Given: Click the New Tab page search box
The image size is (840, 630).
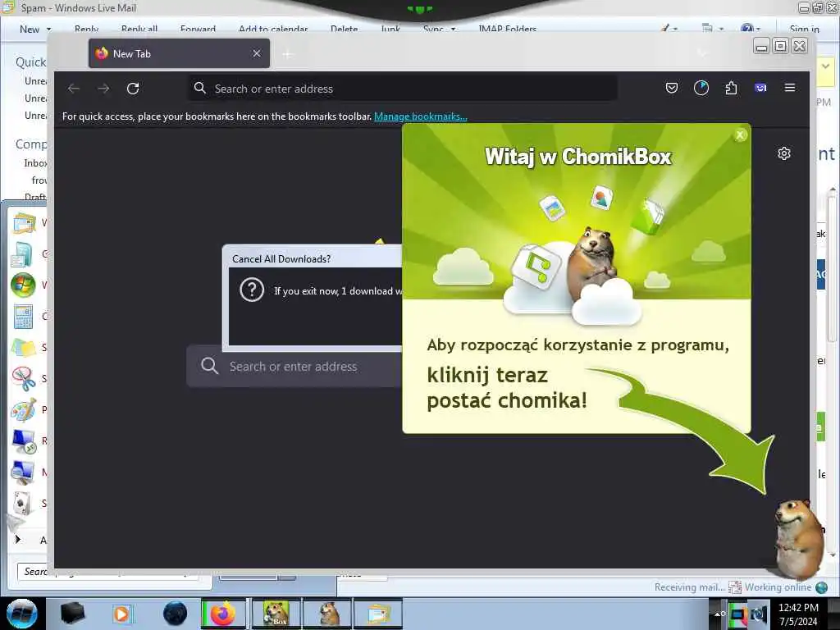Looking at the screenshot, I should 294,367.
